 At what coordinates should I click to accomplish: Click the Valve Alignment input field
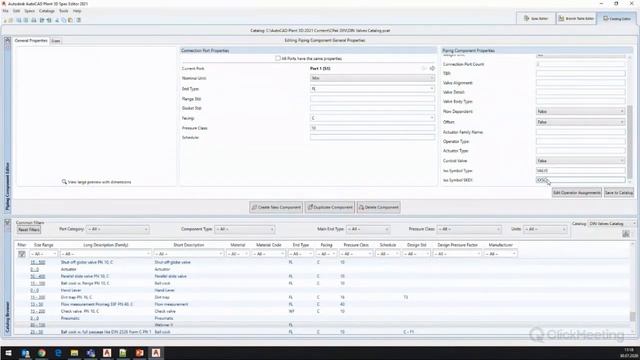(580, 83)
